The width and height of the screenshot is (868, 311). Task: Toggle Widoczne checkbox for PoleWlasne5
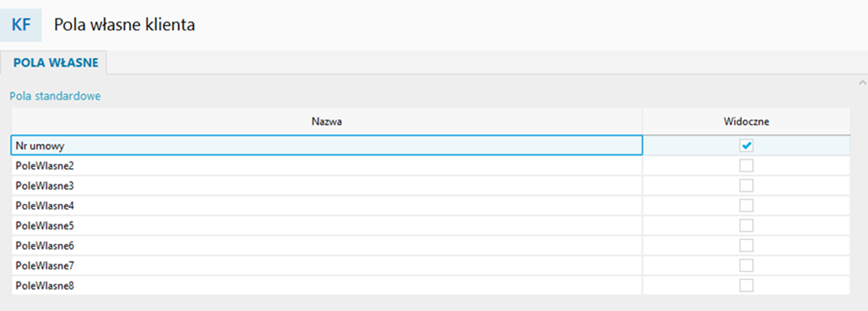click(x=747, y=225)
